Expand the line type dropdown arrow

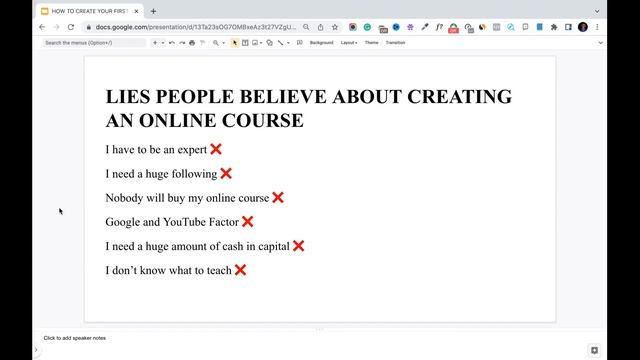[288, 42]
